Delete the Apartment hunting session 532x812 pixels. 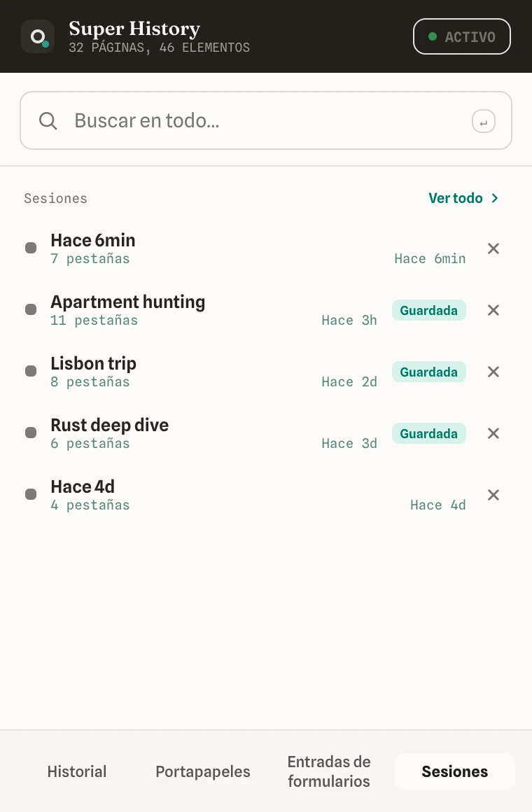tap(493, 310)
